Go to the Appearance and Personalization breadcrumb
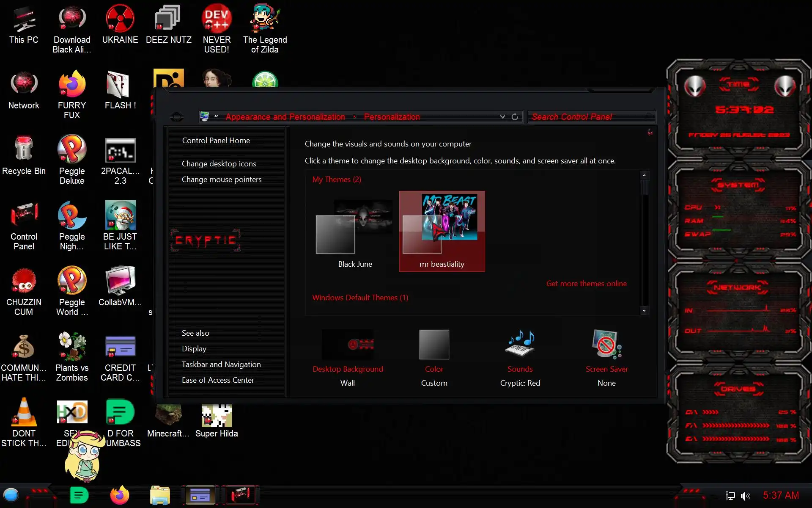812x508 pixels. tap(285, 117)
